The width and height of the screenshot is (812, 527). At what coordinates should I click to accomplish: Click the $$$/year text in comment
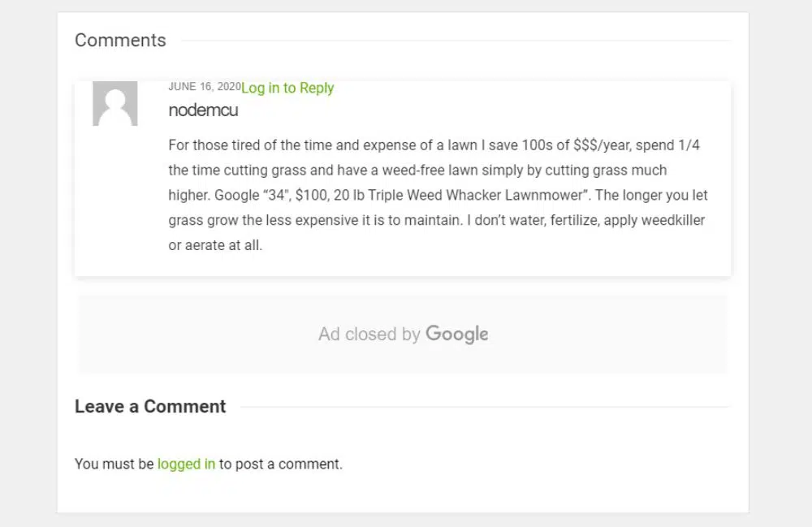603,145
